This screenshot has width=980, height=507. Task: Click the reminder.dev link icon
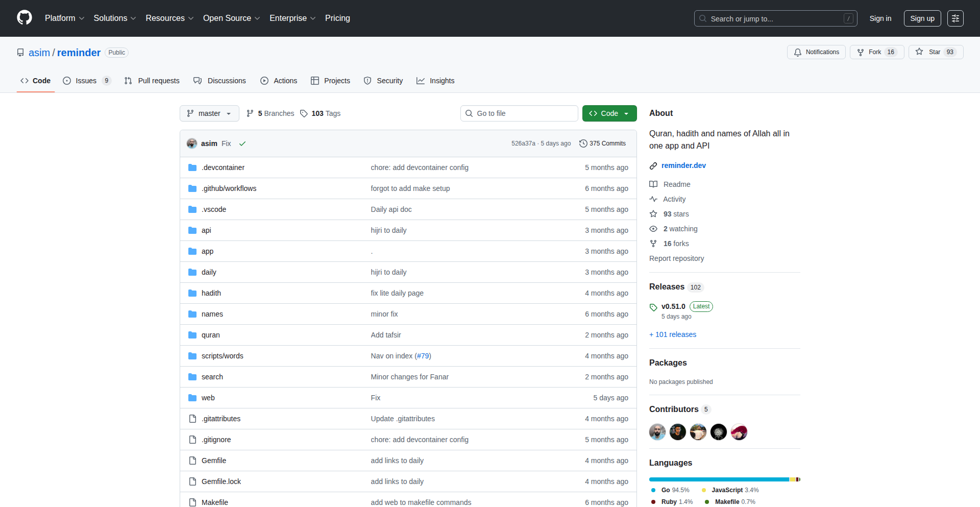(653, 165)
